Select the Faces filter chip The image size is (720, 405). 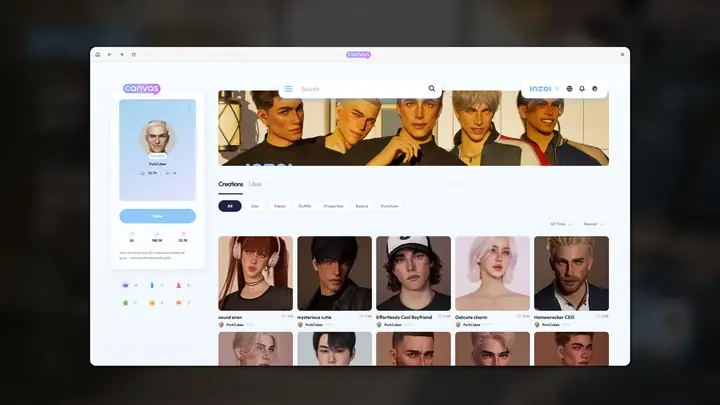[x=280, y=206]
